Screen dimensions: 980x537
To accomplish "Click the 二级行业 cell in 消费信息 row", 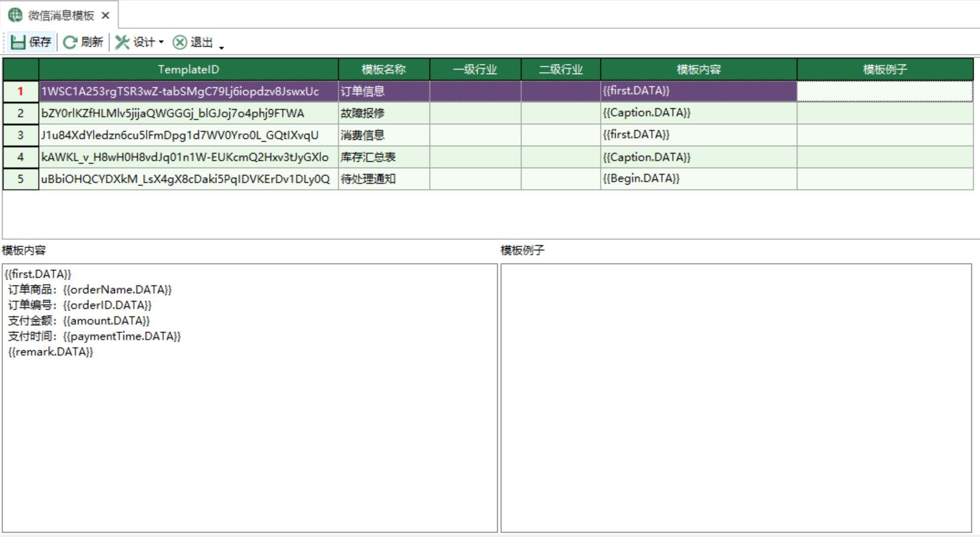I will 561,135.
